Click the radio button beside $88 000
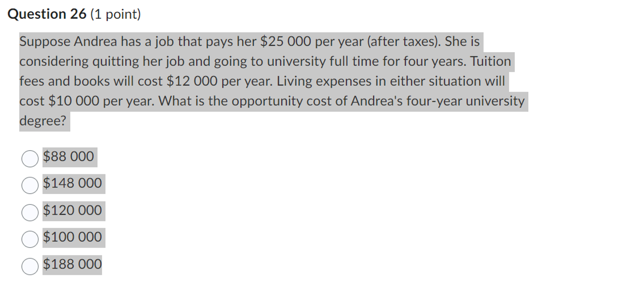Screen dimensions: 644x284 tap(30, 158)
